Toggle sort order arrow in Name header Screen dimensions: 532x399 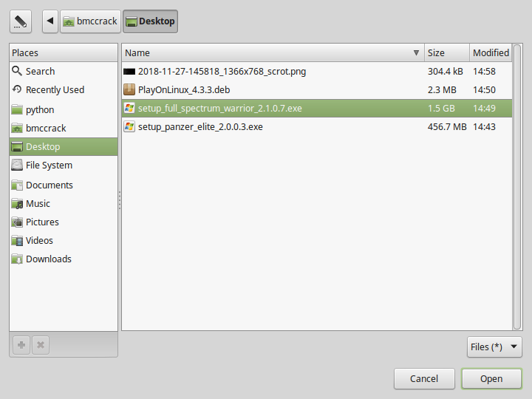pos(416,52)
